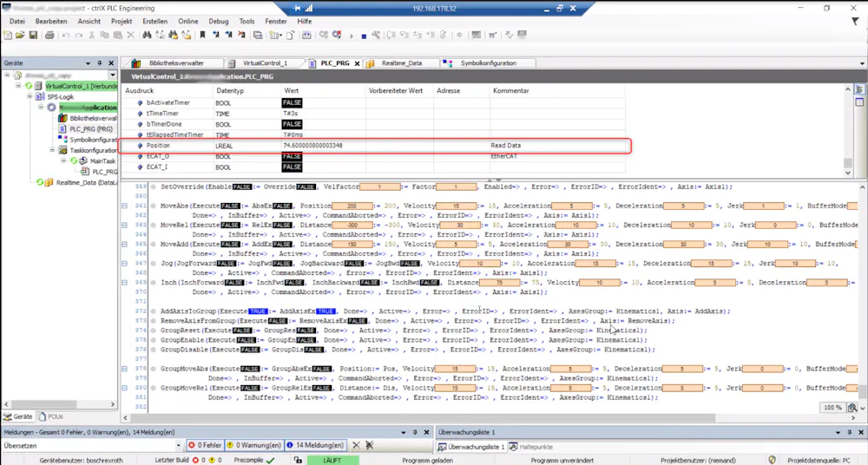Click the lock icon in status bar
This screenshot has width=868, height=465.
[298, 460]
